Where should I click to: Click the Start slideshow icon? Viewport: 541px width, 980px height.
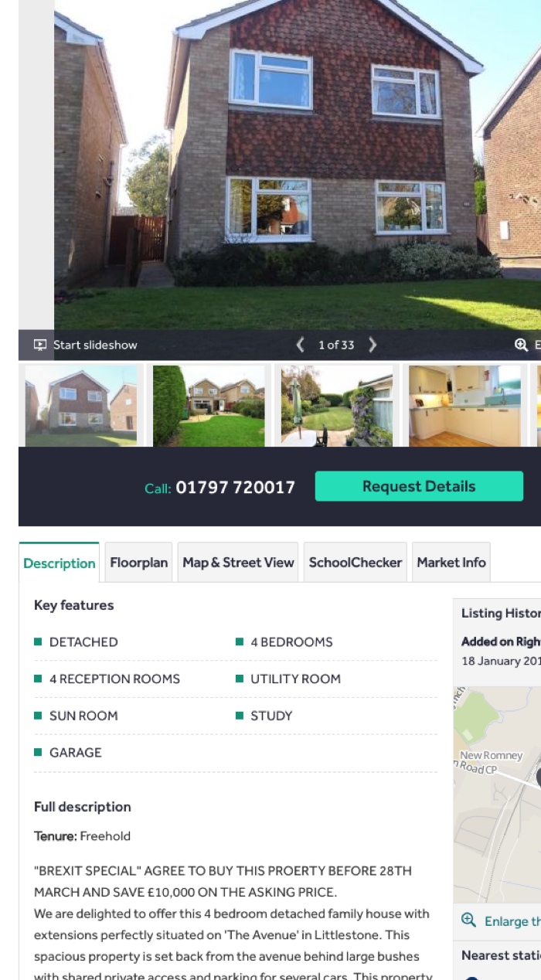click(40, 345)
